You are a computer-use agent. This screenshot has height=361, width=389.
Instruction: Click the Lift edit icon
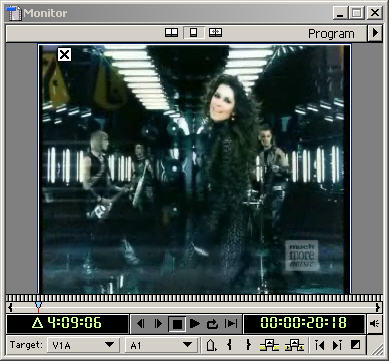tap(269, 345)
